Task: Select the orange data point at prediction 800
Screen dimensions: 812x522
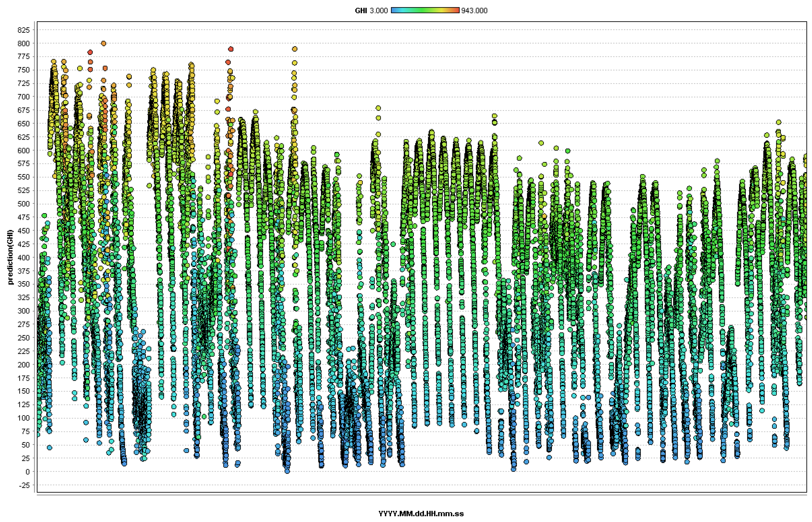Action: tap(104, 43)
